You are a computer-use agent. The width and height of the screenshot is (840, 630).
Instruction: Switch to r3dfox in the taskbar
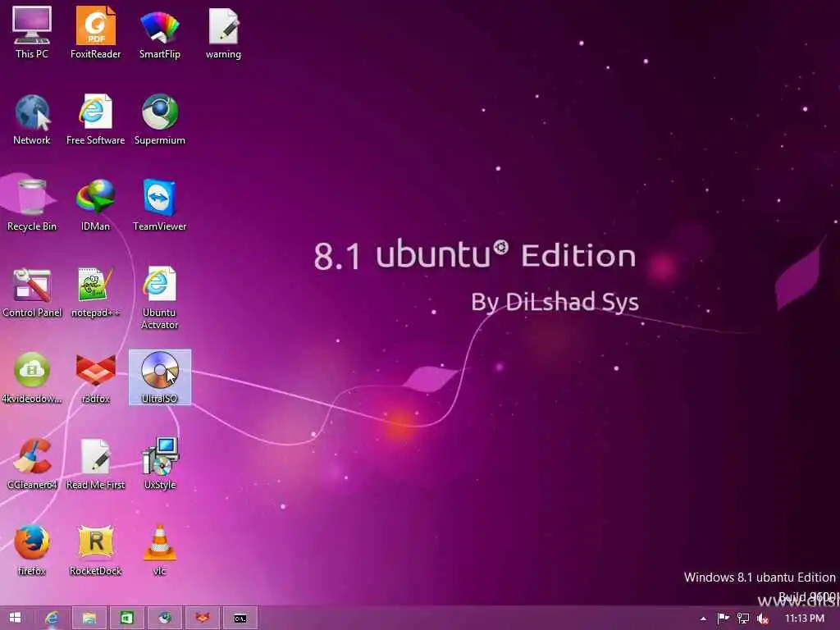coord(202,619)
